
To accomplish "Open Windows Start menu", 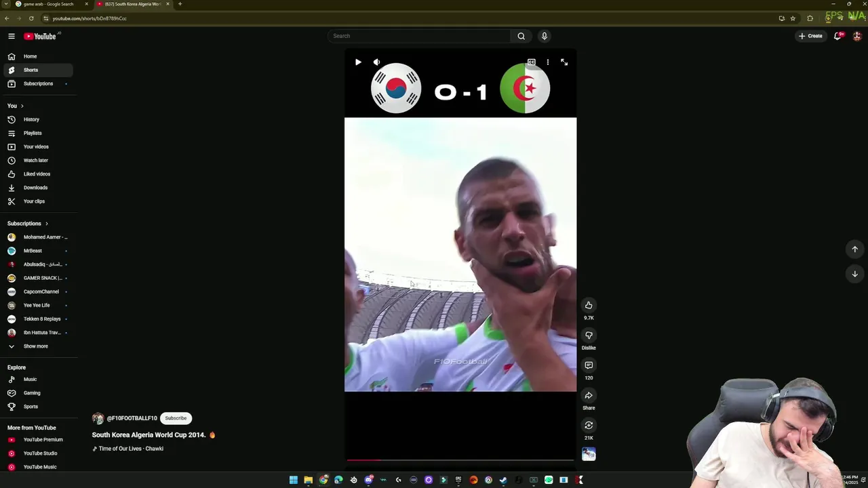I will coord(294,480).
